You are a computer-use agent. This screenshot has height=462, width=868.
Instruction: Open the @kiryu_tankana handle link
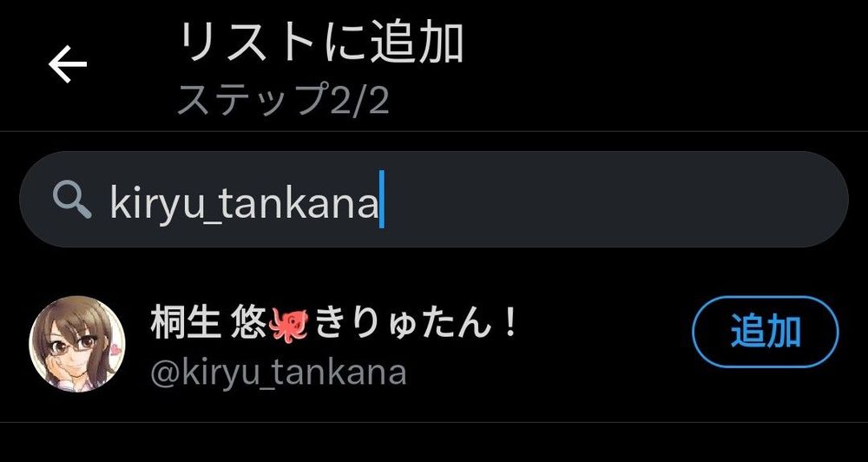point(279,373)
